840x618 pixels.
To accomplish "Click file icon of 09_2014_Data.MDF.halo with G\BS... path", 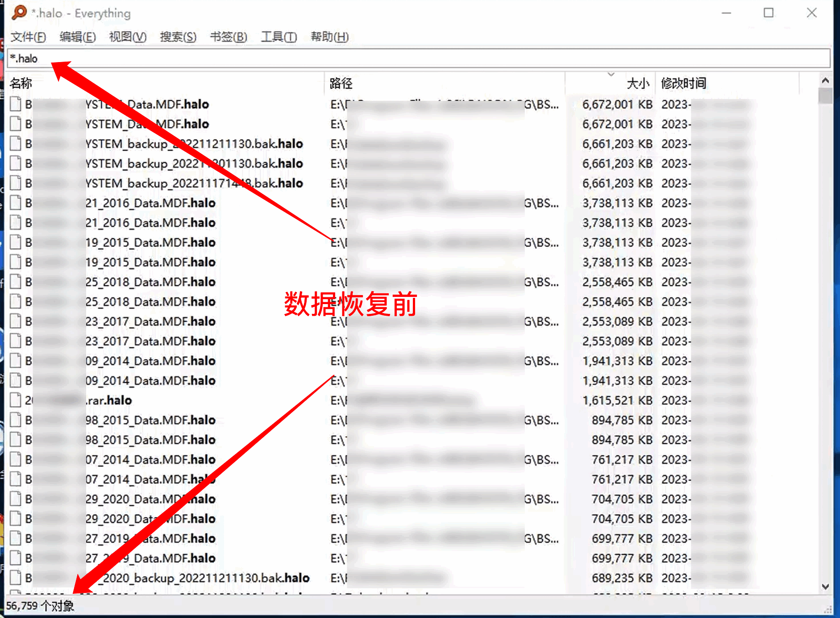I will 16,360.
